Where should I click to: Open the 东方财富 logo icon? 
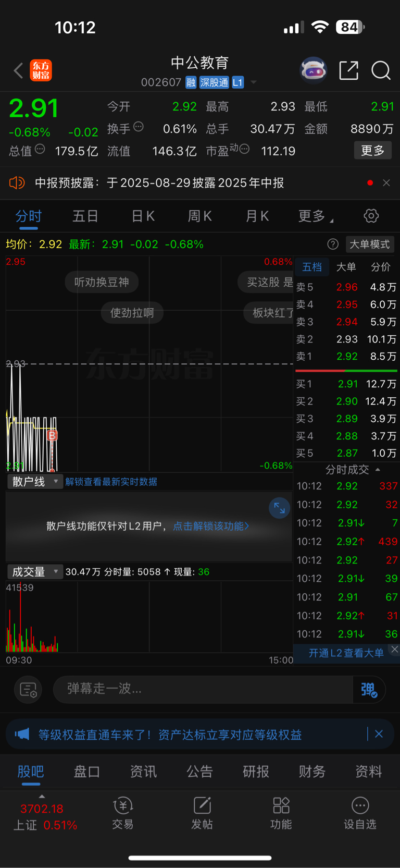click(41, 70)
